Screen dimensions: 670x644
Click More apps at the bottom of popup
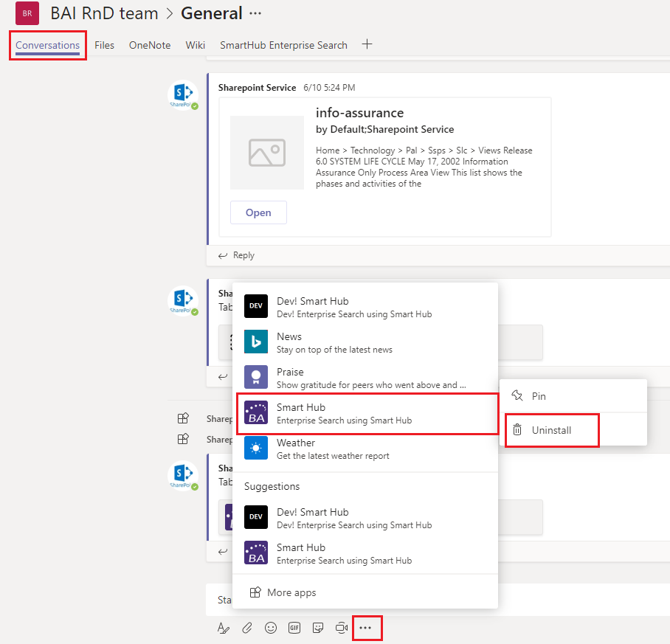click(291, 592)
